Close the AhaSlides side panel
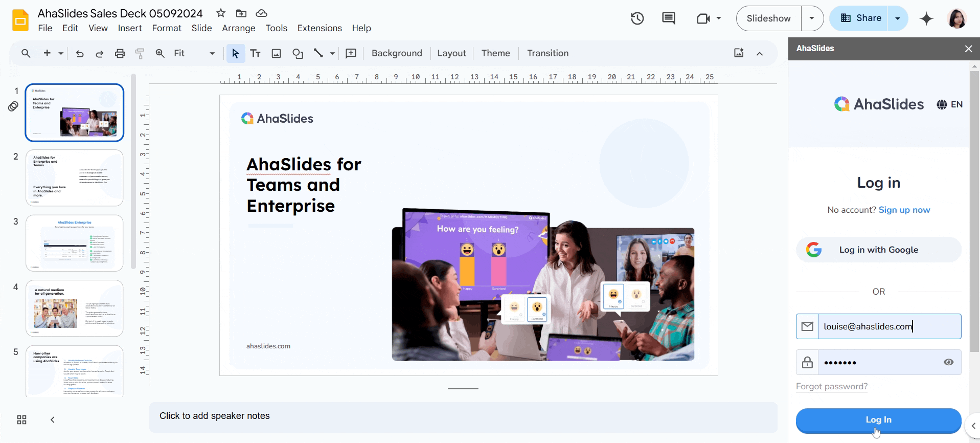 [x=968, y=49]
